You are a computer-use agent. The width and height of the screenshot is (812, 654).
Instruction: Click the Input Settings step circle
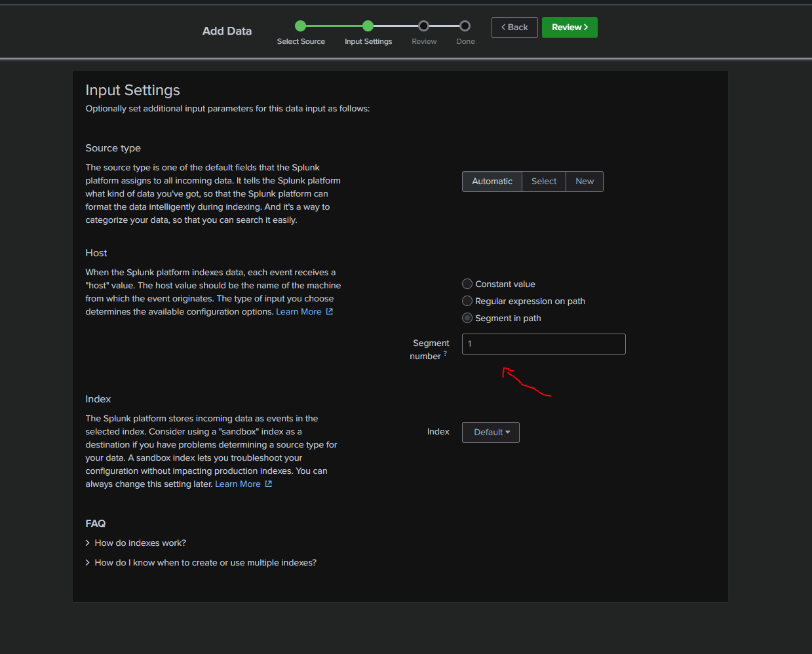[368, 26]
